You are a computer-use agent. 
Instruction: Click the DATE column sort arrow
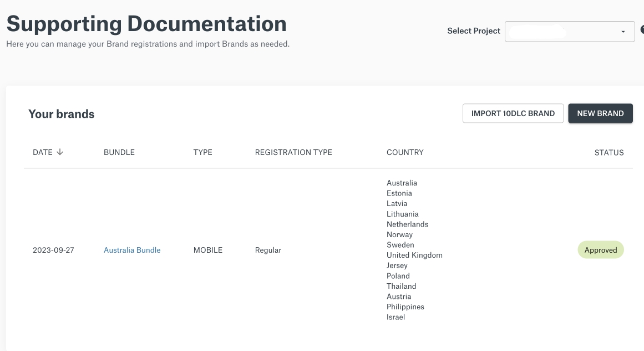[60, 152]
